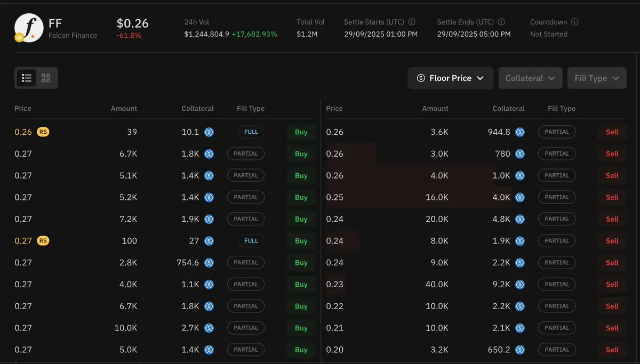This screenshot has width=640, height=364.
Task: Click the $0.26 current price
Action: [x=133, y=23]
